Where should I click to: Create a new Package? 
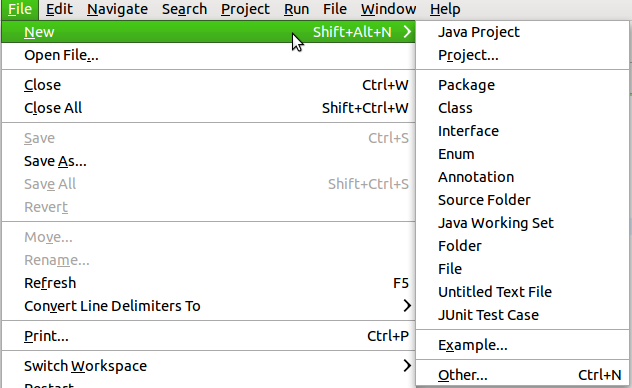tap(522, 85)
